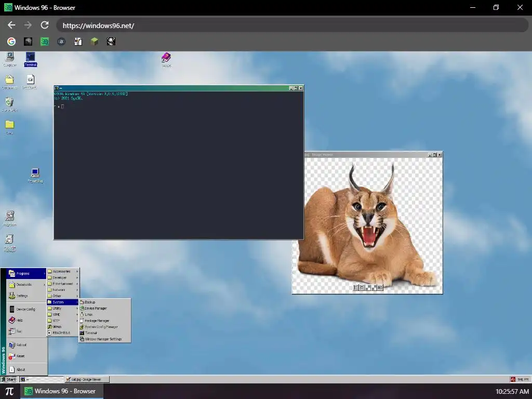Expand the Other submenu
The image size is (532, 399).
click(63, 296)
